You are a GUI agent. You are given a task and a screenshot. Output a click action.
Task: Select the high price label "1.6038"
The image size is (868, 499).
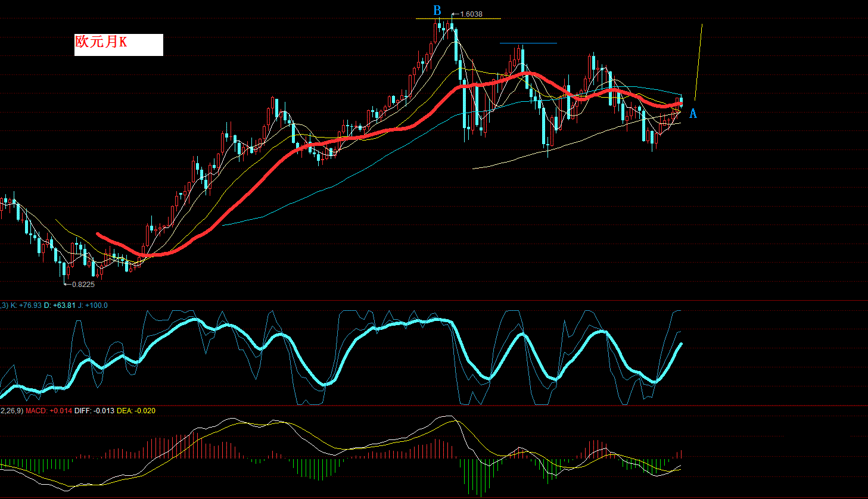471,14
